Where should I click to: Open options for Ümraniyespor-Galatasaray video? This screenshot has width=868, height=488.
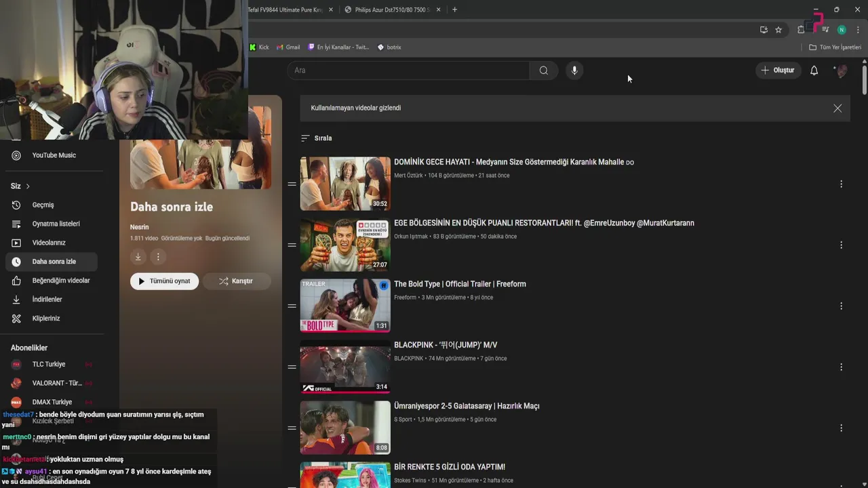coord(841,428)
